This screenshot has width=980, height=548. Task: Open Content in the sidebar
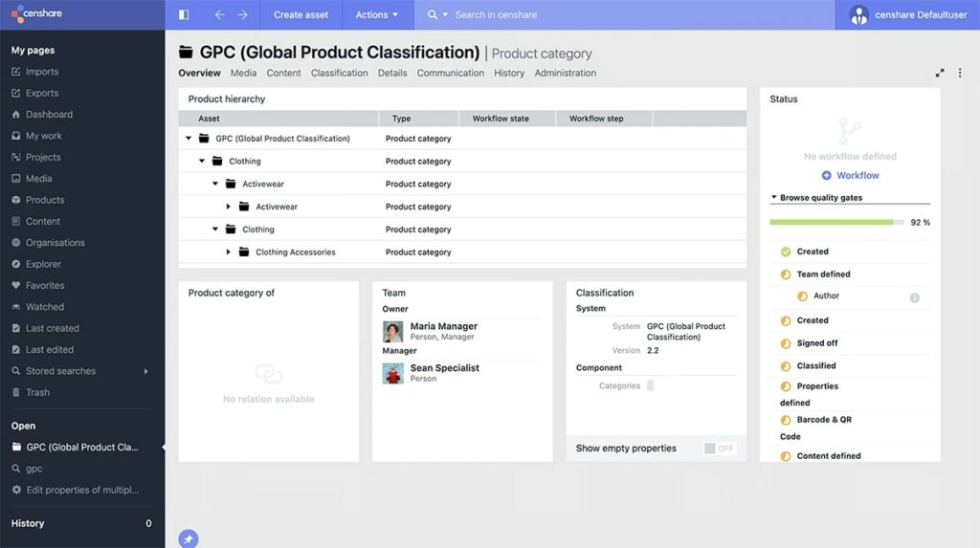pos(42,221)
